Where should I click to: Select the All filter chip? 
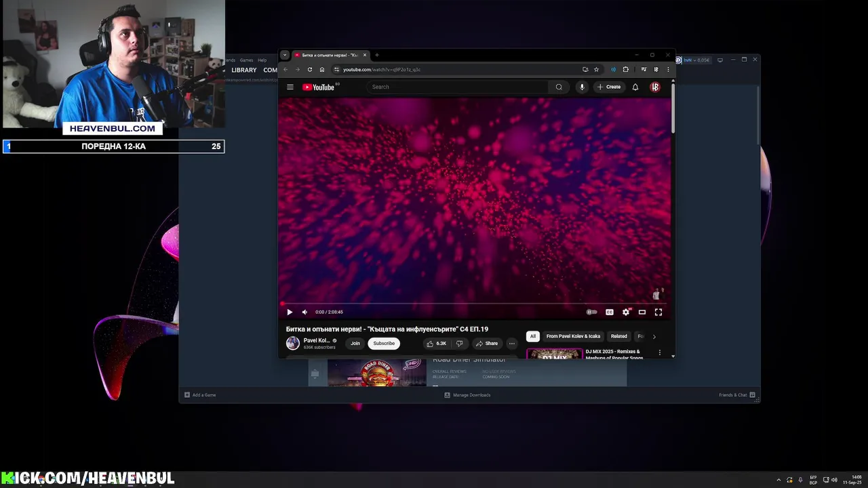(x=533, y=336)
